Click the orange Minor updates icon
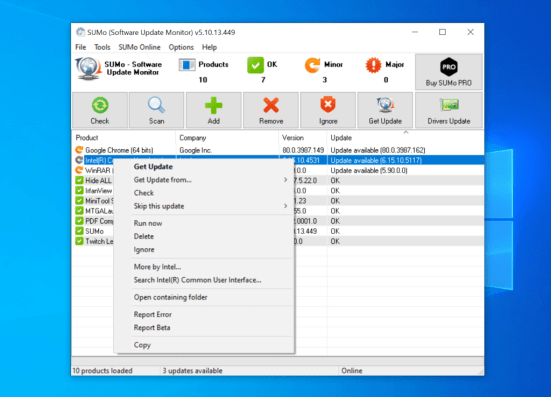 coord(312,65)
